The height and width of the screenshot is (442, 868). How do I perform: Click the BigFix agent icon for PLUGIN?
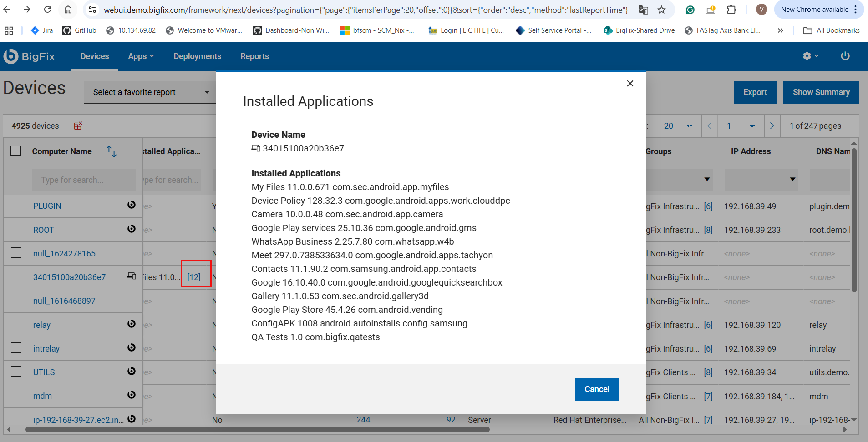132,205
